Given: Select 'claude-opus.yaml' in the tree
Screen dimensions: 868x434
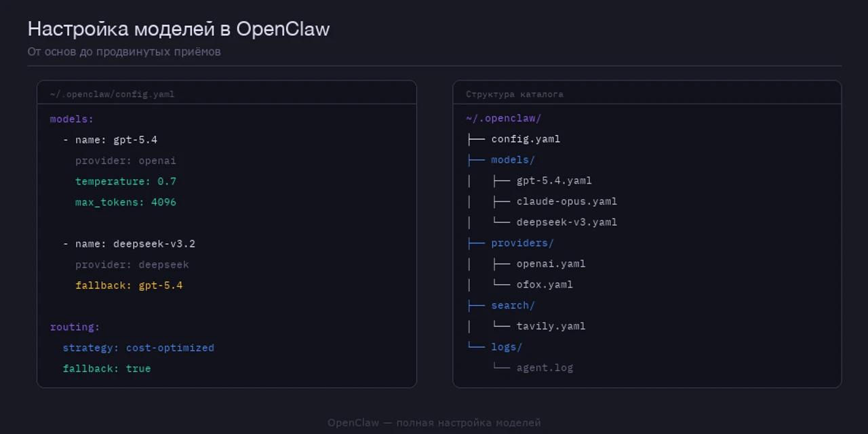Looking at the screenshot, I should point(567,201).
